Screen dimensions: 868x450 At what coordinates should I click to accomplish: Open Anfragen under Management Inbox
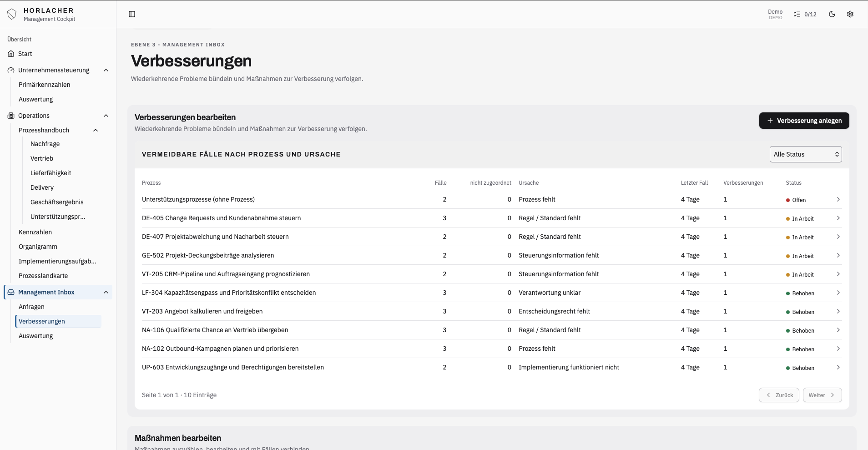[31, 307]
